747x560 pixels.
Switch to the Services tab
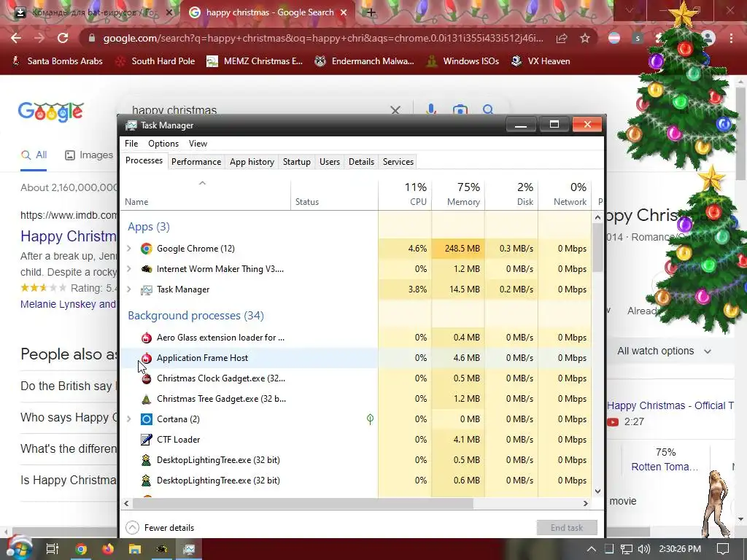(398, 162)
